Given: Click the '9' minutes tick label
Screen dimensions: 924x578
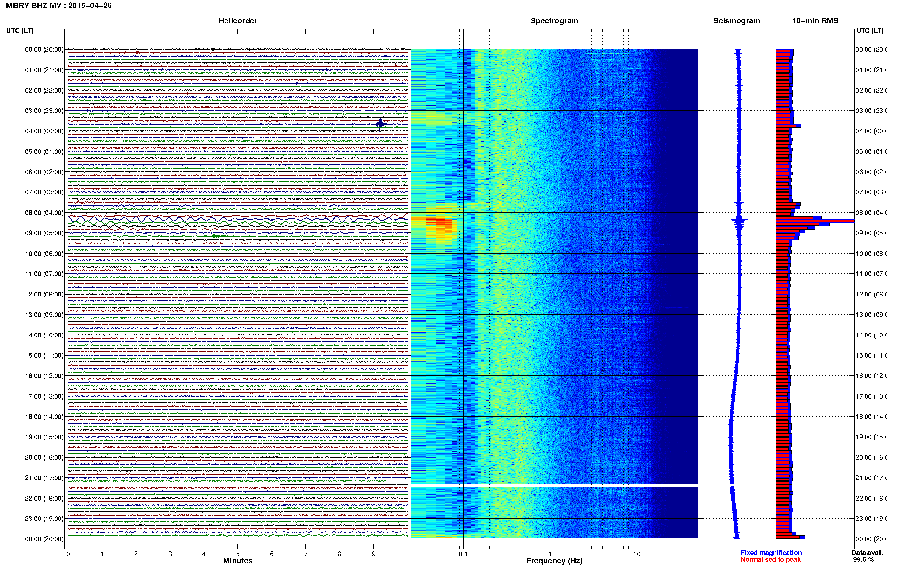Looking at the screenshot, I should 374,554.
